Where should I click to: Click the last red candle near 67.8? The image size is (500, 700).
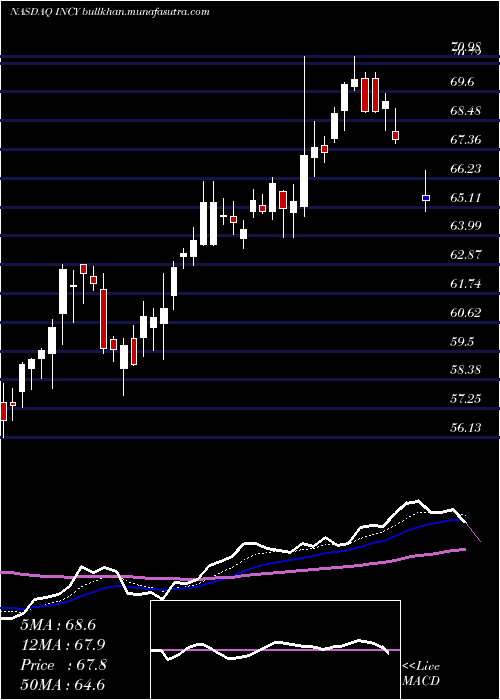[395, 135]
